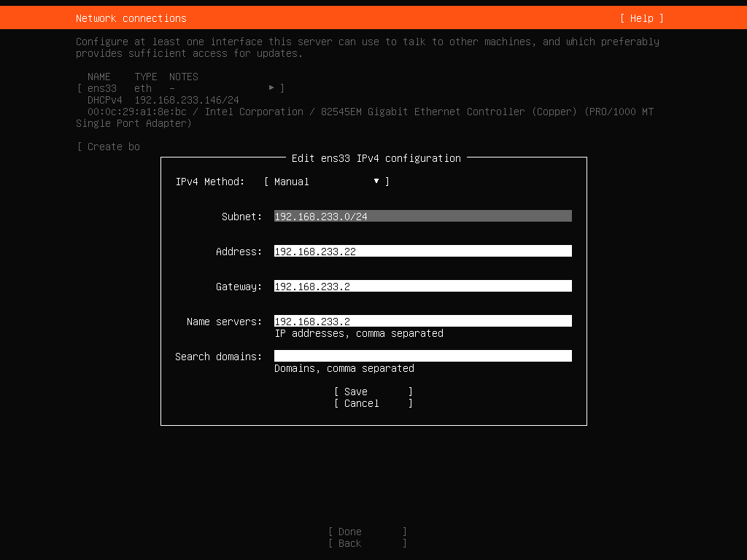Viewport: 747px width, 560px height.
Task: Select the ens33 interface name
Action: point(101,88)
